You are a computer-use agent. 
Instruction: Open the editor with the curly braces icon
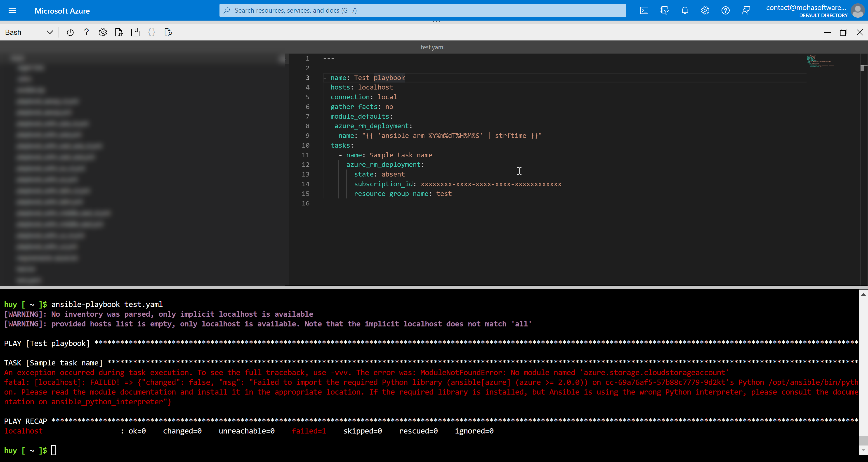tap(151, 32)
